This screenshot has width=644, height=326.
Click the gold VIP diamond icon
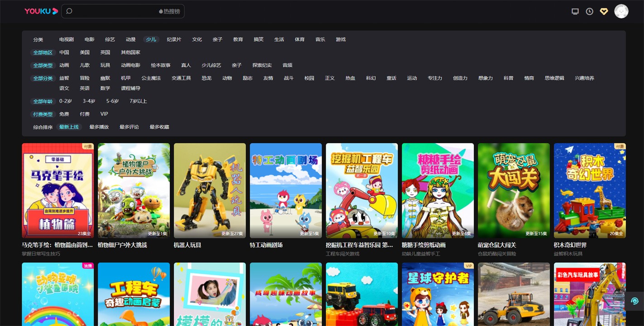coord(604,11)
